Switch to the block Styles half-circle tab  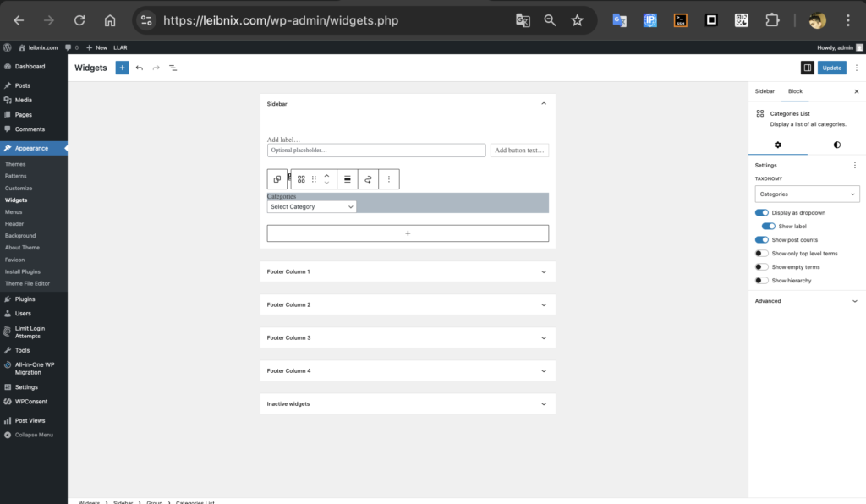click(836, 145)
